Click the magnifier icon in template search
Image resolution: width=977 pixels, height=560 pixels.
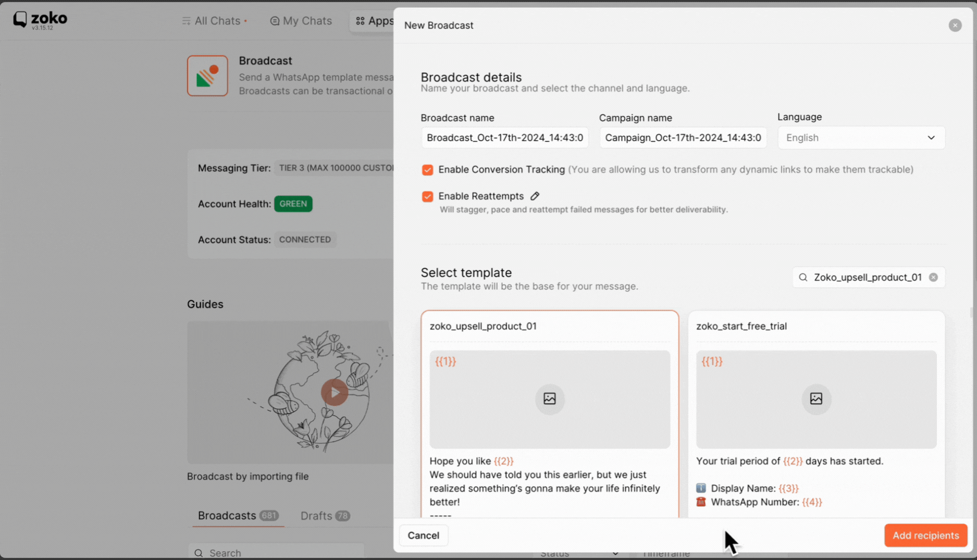pyautogui.click(x=803, y=277)
